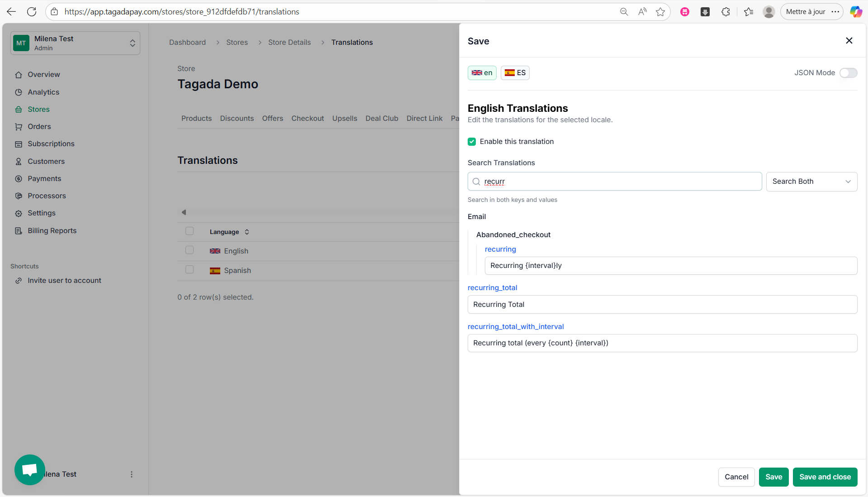Click the browser back arrow
This screenshot has width=868, height=497.
coord(11,12)
